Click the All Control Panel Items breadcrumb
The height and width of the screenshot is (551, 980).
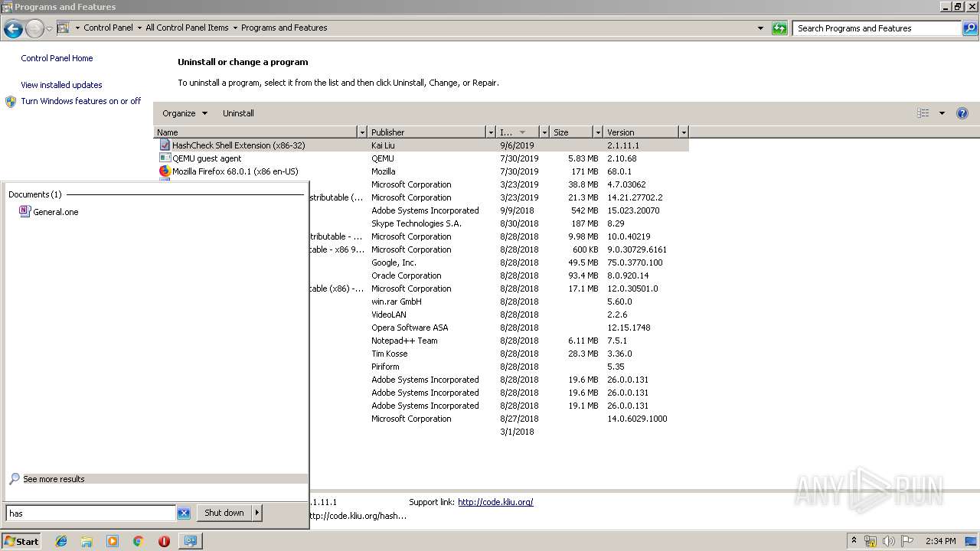click(x=187, y=28)
